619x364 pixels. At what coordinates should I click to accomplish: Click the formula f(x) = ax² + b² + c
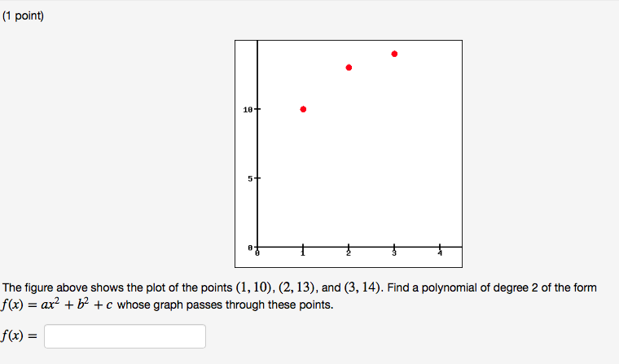56,305
